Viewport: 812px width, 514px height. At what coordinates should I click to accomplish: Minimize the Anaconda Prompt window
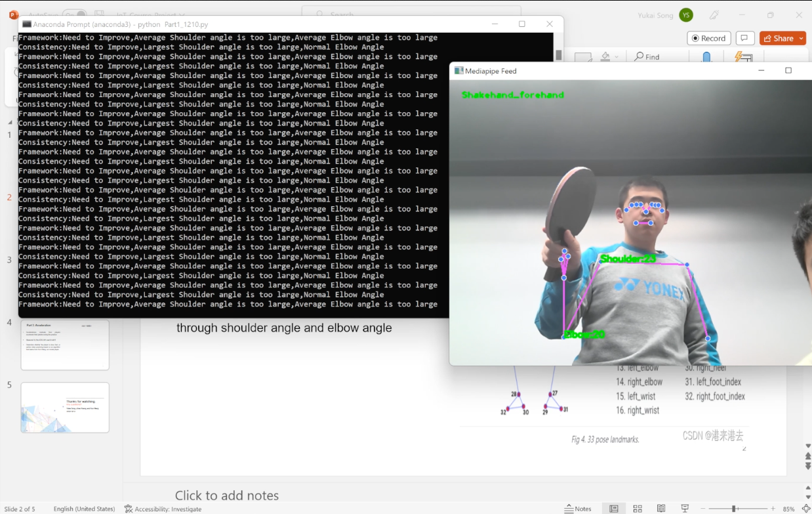tap(494, 24)
